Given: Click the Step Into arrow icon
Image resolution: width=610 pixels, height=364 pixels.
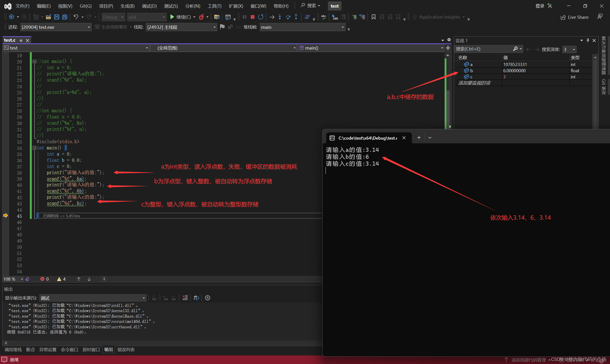Looking at the screenshot, I should click(x=280, y=17).
